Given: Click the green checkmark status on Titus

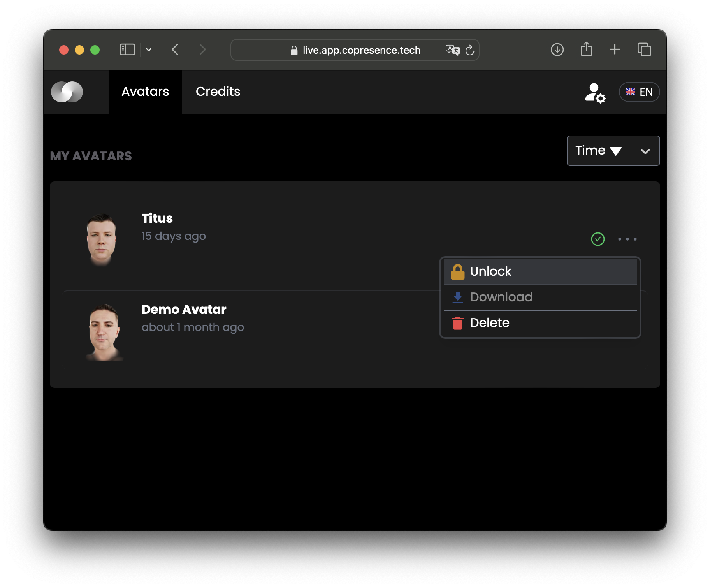Looking at the screenshot, I should 598,239.
